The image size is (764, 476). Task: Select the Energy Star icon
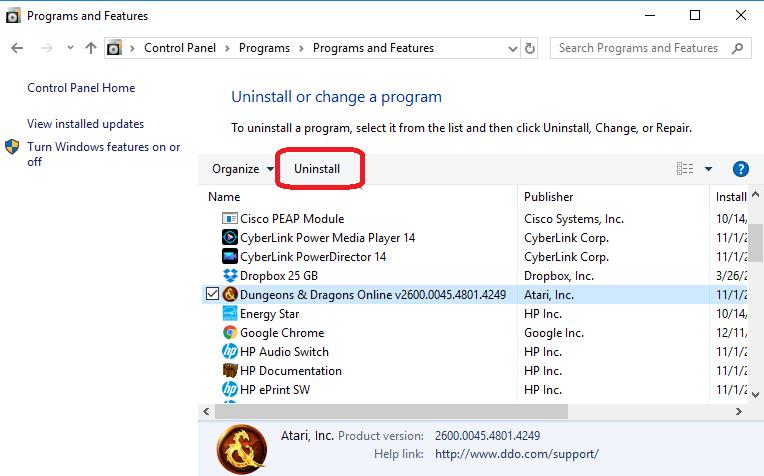(x=229, y=313)
